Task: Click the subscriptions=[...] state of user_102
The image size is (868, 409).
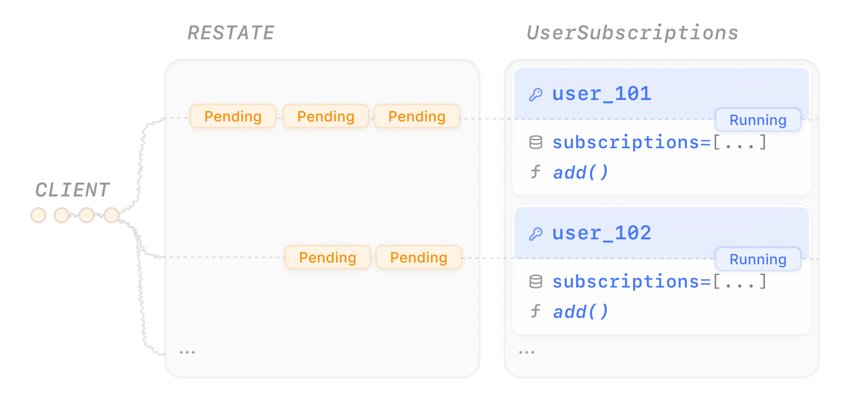Action: click(659, 281)
